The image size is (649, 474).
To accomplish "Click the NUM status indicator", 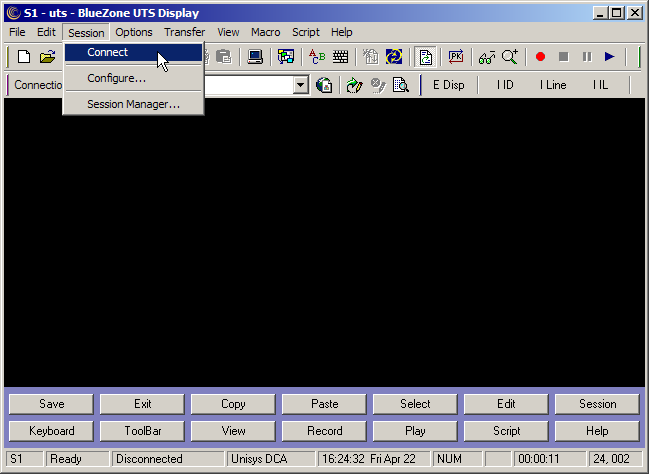I will [457, 459].
